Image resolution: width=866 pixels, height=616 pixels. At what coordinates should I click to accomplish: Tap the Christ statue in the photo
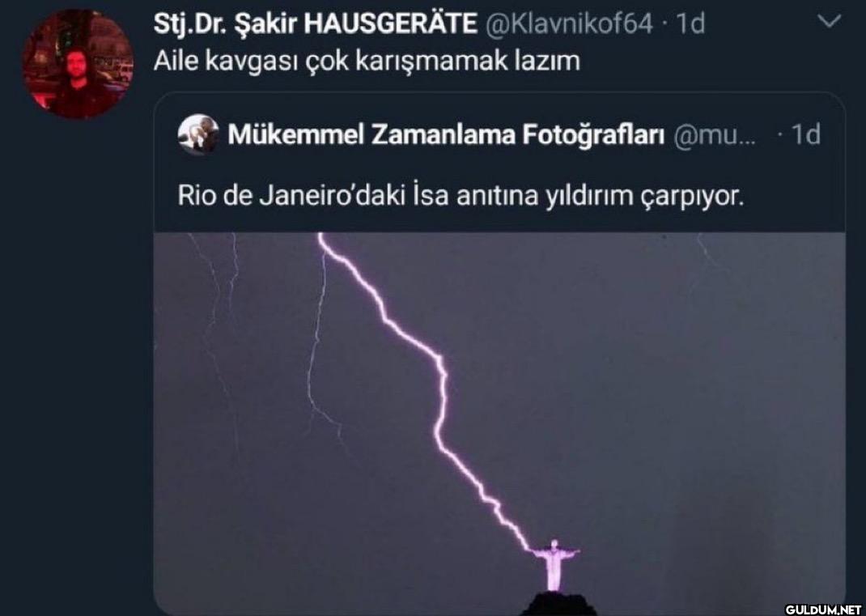(554, 565)
